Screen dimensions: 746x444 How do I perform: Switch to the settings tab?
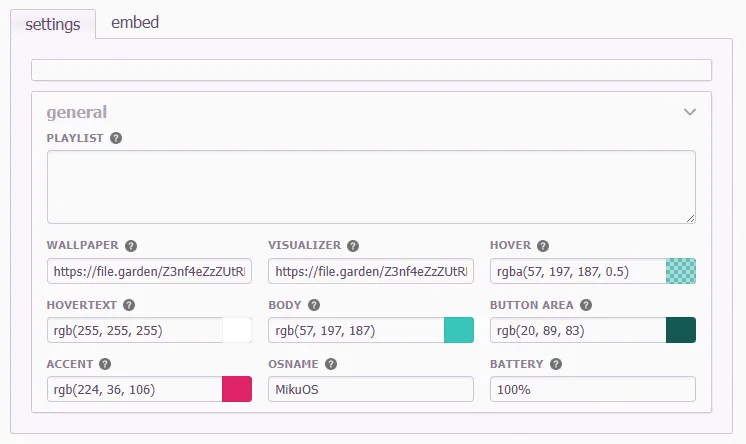(x=53, y=24)
